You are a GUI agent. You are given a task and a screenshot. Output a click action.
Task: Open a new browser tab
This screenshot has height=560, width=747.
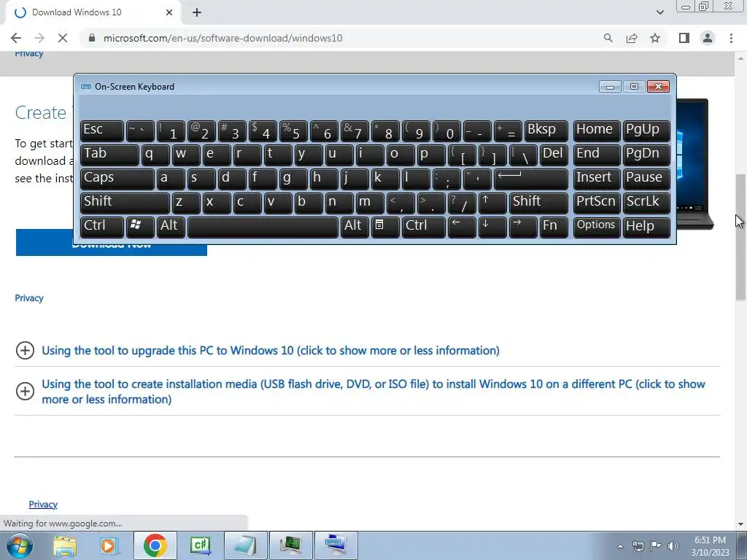tap(197, 12)
